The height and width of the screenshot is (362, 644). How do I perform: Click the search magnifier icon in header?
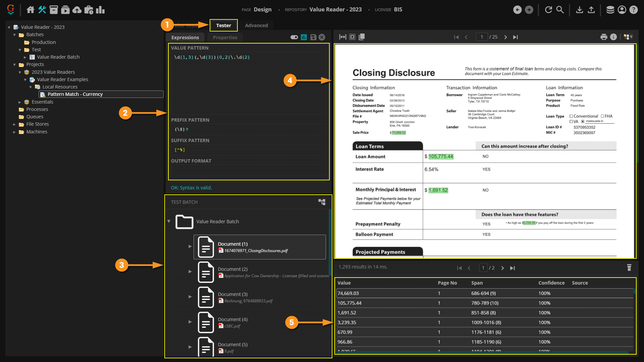point(560,10)
